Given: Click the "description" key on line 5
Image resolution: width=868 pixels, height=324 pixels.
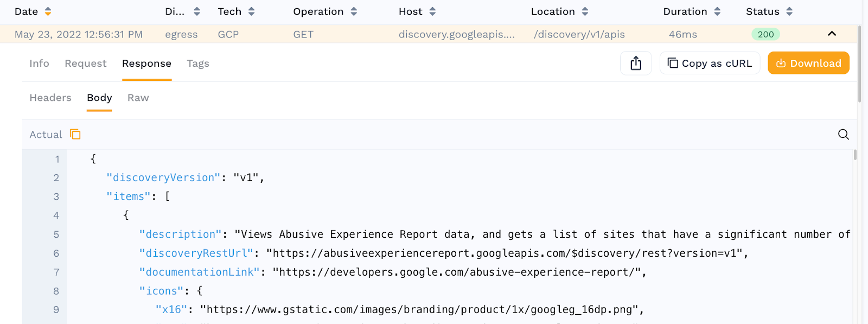Looking at the screenshot, I should point(181,234).
